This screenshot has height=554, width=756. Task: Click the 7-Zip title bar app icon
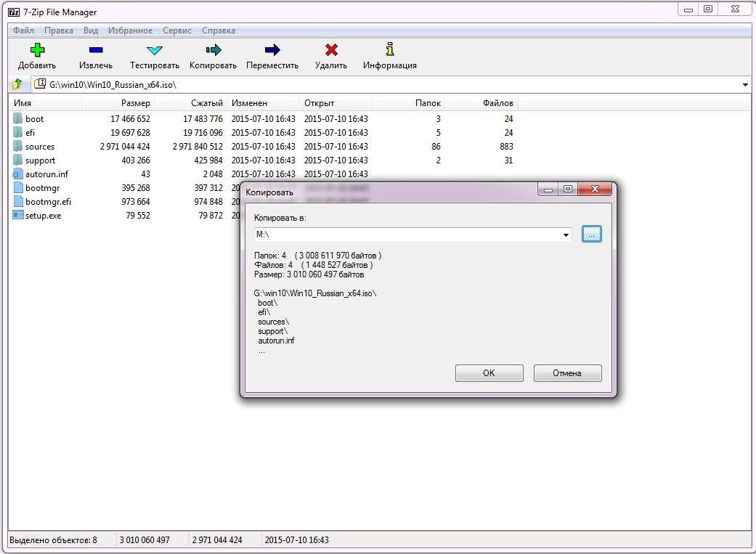point(14,12)
